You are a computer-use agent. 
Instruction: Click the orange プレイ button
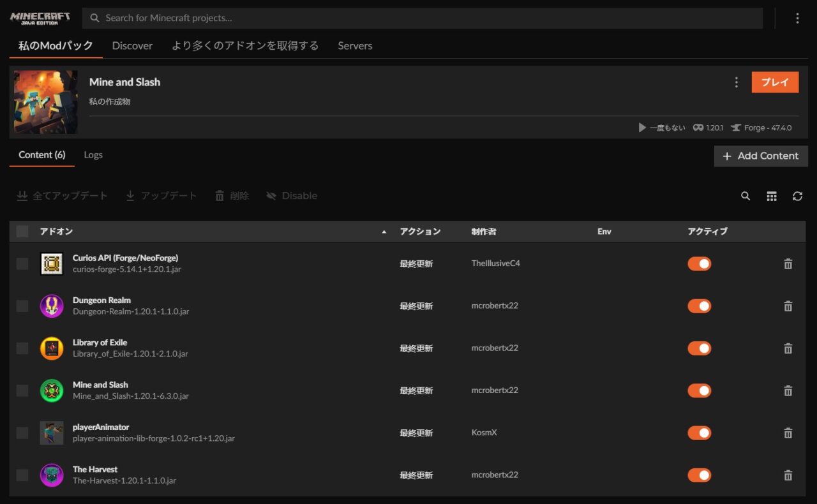775,82
